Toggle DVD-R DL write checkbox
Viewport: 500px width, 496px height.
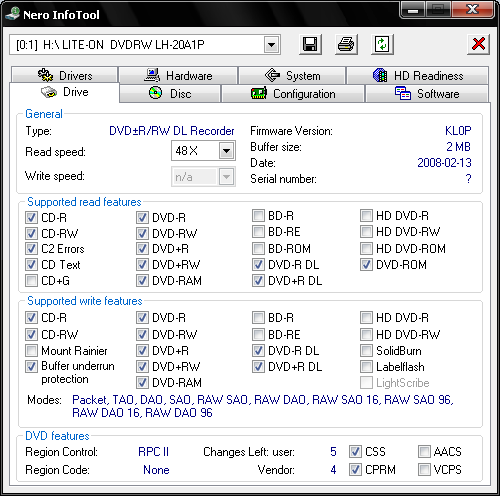pos(258,351)
